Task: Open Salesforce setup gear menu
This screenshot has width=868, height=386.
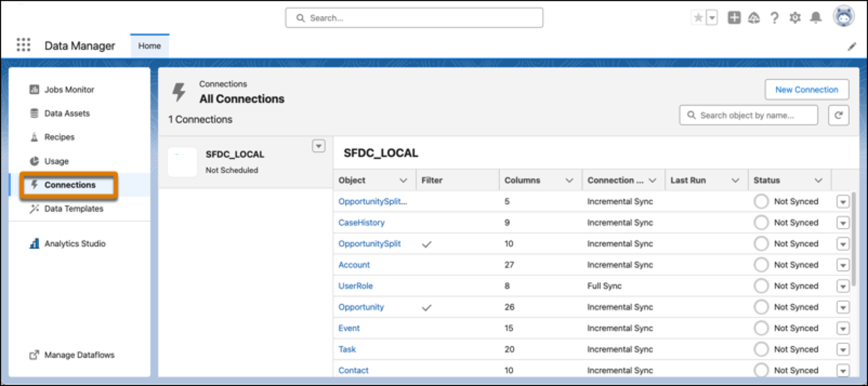Action: [x=795, y=17]
